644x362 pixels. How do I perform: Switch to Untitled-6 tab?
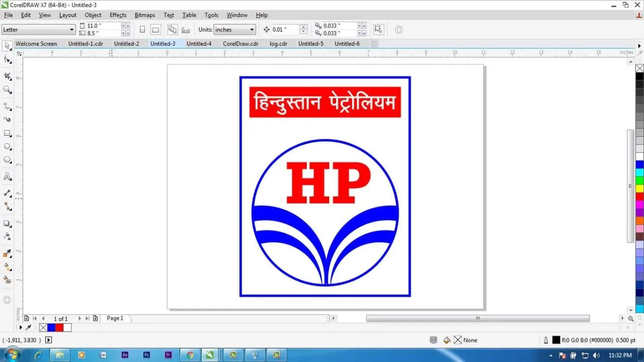(347, 44)
